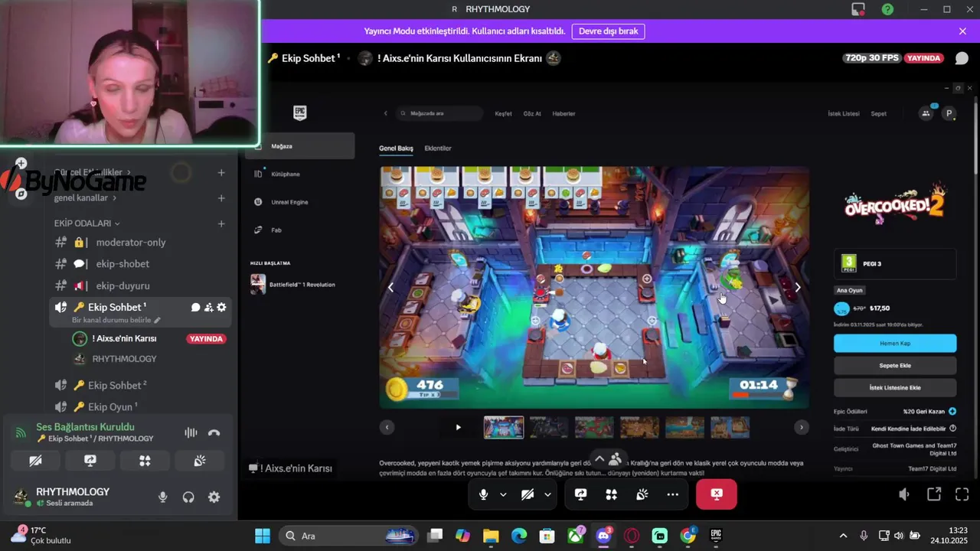Pop out the stream window
The height and width of the screenshot is (551, 980).
[934, 494]
